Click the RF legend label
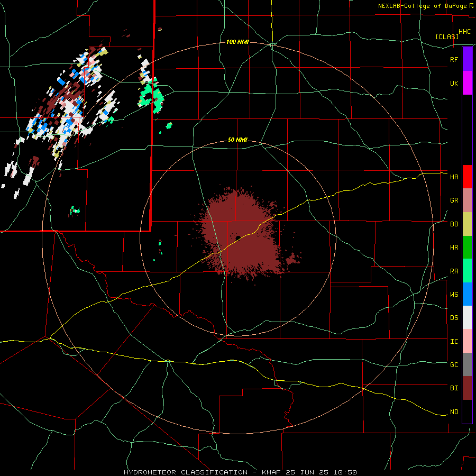476x476 pixels. 454,59
